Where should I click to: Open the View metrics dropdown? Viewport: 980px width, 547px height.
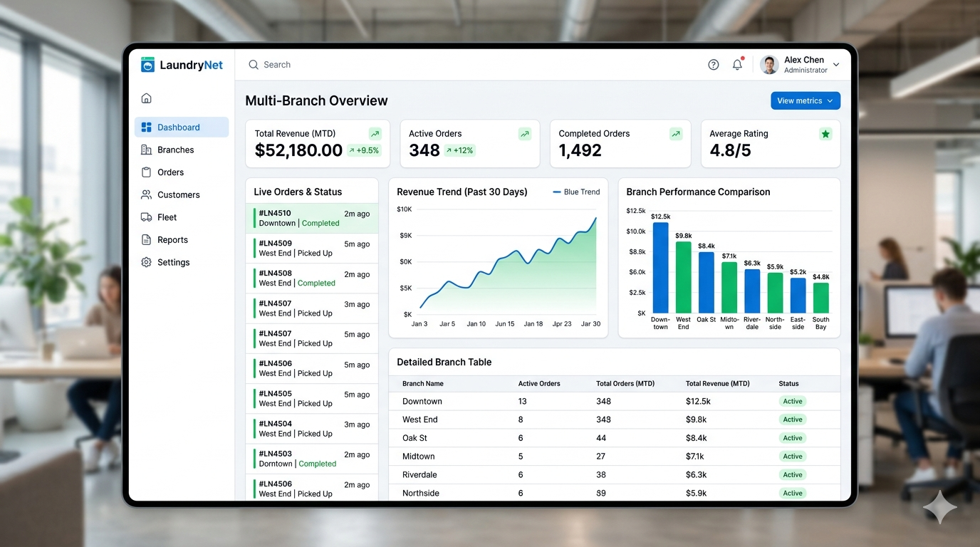[805, 100]
